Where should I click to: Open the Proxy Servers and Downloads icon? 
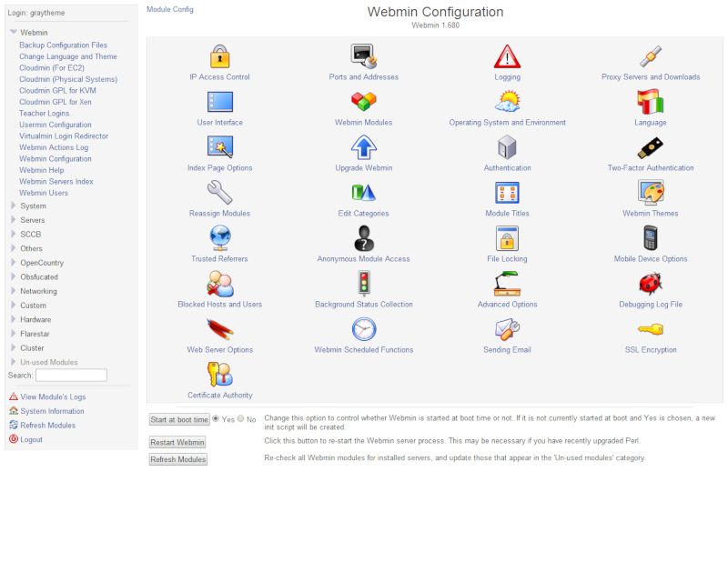tap(651, 56)
